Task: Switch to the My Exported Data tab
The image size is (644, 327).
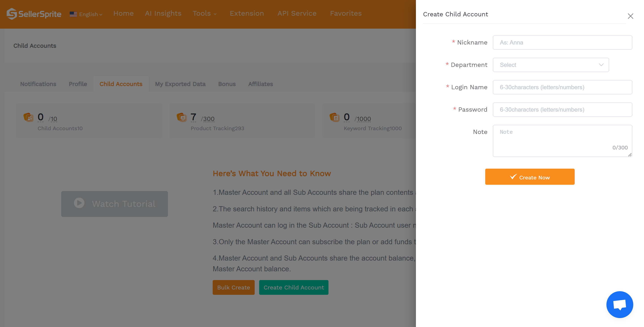Action: coord(180,84)
